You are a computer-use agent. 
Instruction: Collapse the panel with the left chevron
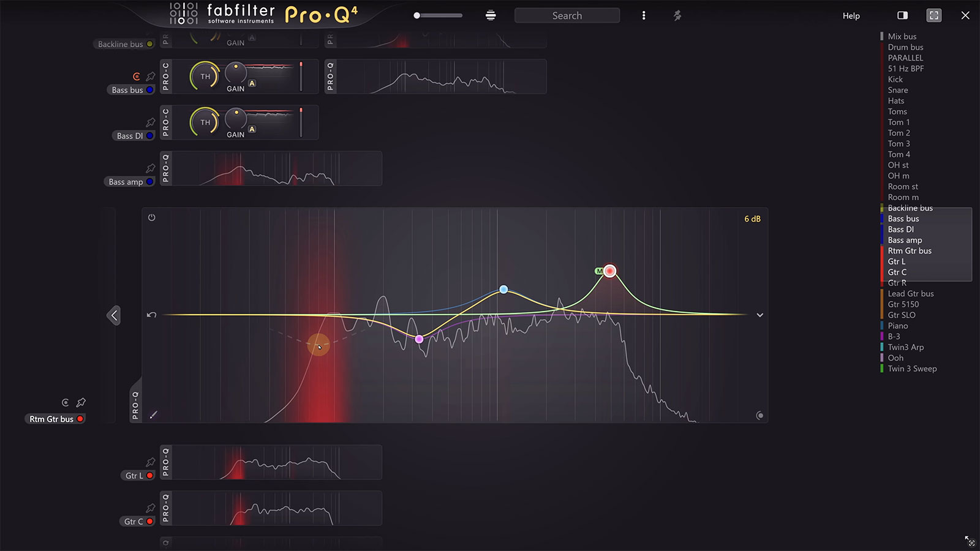point(113,315)
